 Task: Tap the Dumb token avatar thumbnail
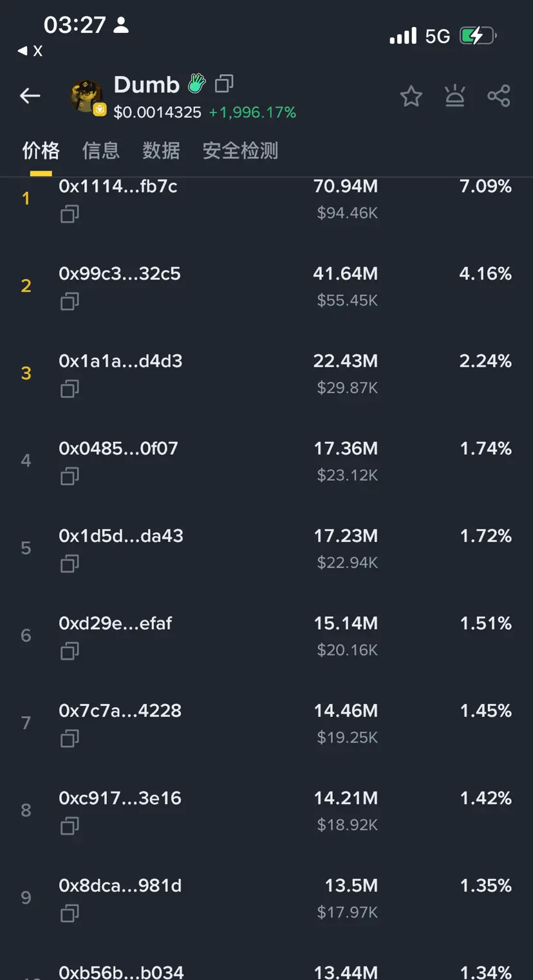tap(87, 97)
